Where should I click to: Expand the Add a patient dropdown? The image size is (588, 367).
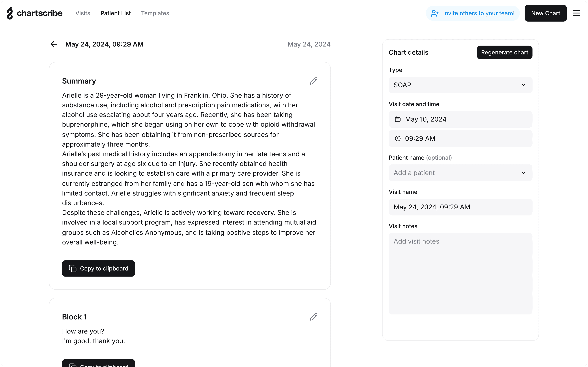point(460,173)
